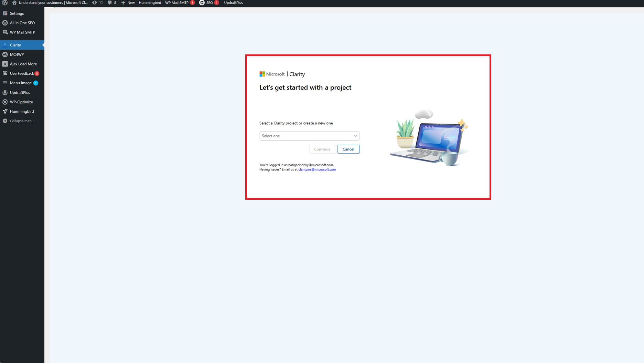Click the Continue button
The image size is (644, 363).
322,149
